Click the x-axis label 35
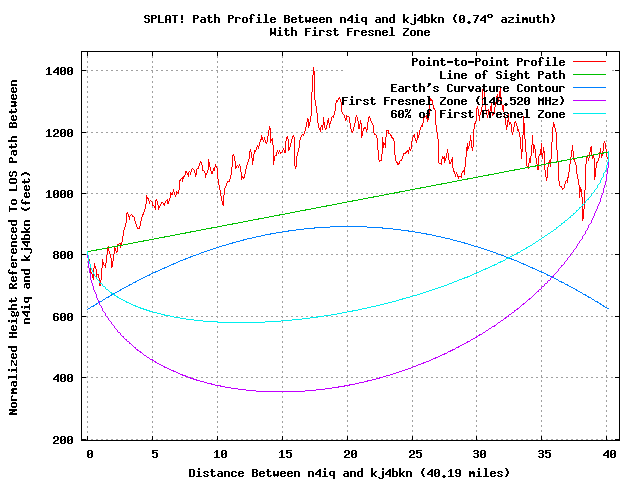Viewport: 640px width, 480px height. (x=544, y=454)
